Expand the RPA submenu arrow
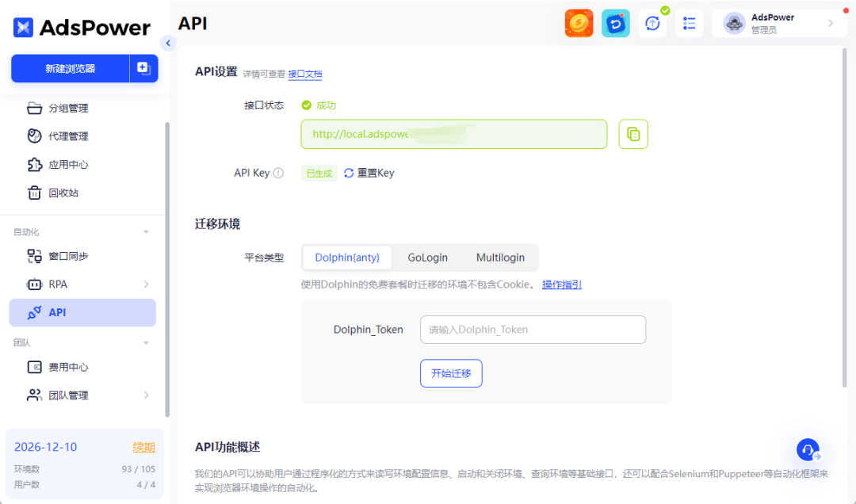 coord(147,284)
